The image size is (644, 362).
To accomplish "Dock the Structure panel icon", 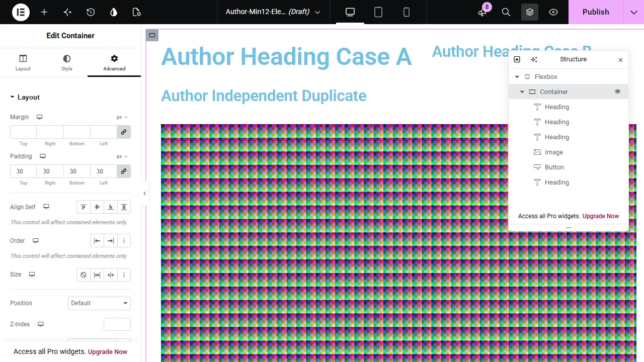I will click(517, 59).
